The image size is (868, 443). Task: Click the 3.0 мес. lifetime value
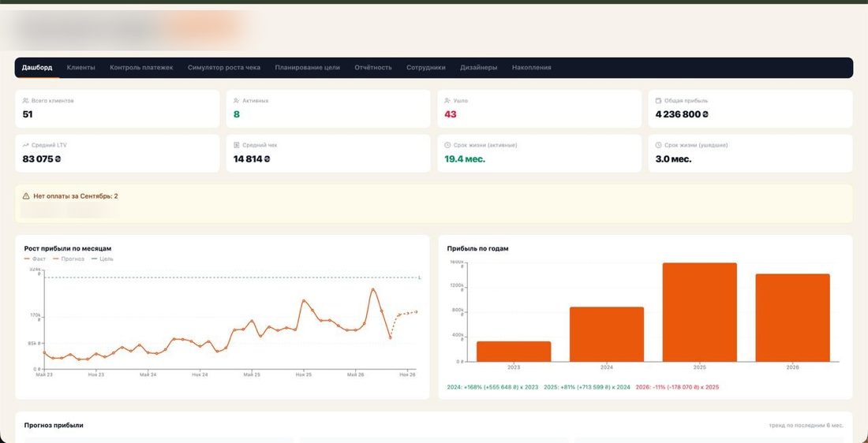(x=673, y=158)
